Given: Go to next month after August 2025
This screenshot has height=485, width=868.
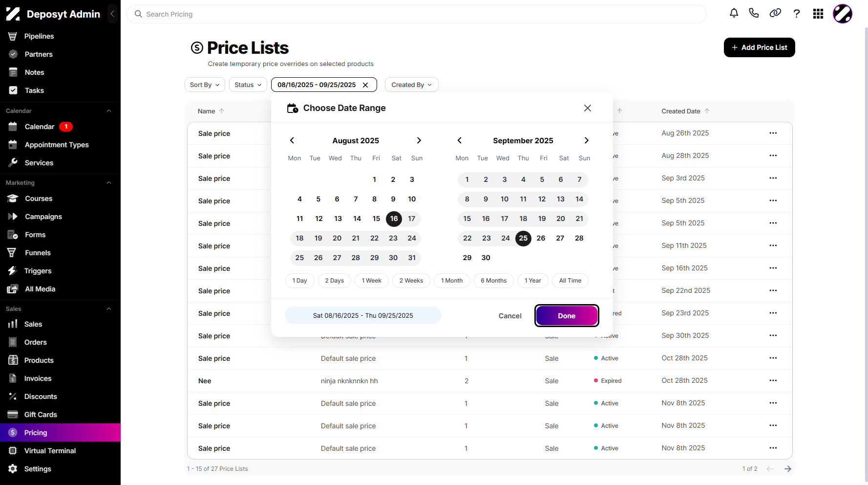Looking at the screenshot, I should click(419, 140).
